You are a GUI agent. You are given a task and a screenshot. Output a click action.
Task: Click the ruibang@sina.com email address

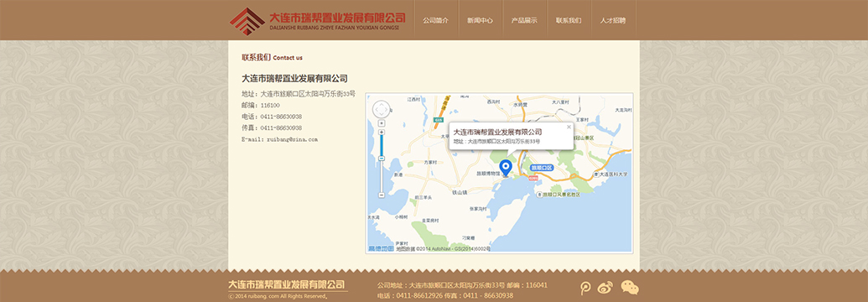(x=293, y=139)
